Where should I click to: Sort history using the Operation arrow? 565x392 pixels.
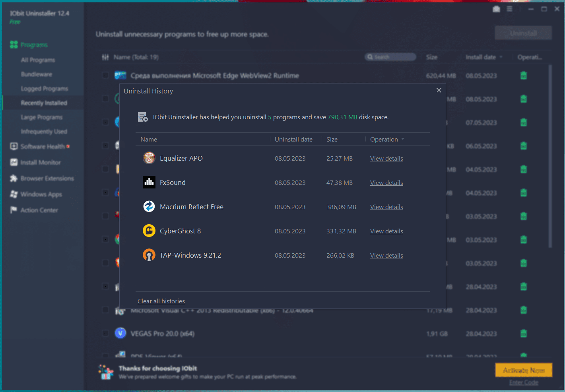[403, 139]
